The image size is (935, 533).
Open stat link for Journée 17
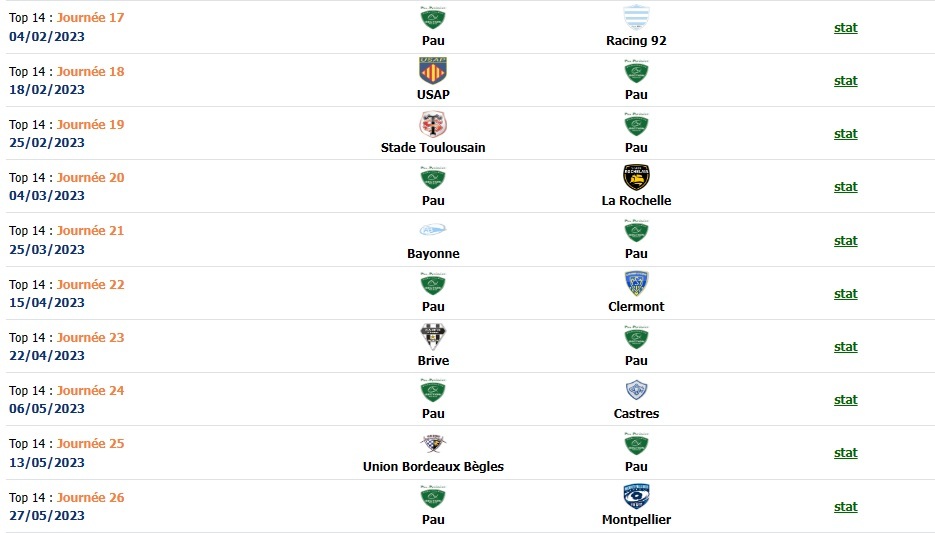point(845,28)
